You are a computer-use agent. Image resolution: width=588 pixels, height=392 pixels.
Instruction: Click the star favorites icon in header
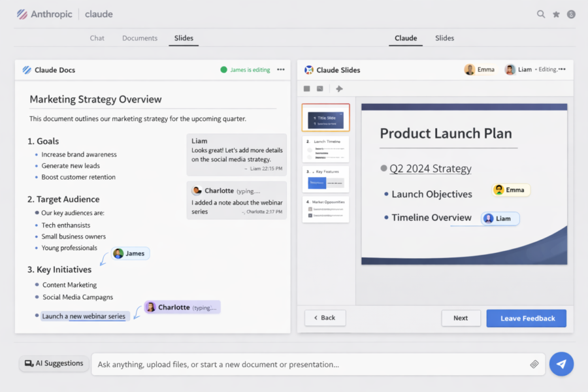click(556, 14)
